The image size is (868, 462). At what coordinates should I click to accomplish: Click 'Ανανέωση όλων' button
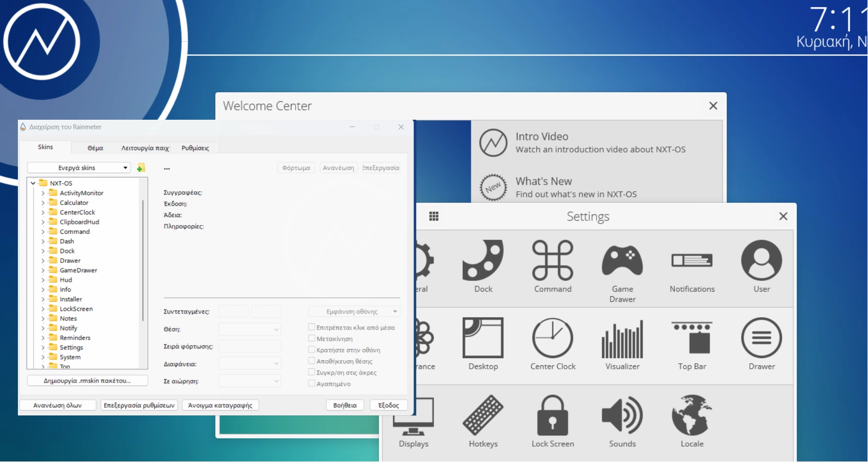click(57, 405)
